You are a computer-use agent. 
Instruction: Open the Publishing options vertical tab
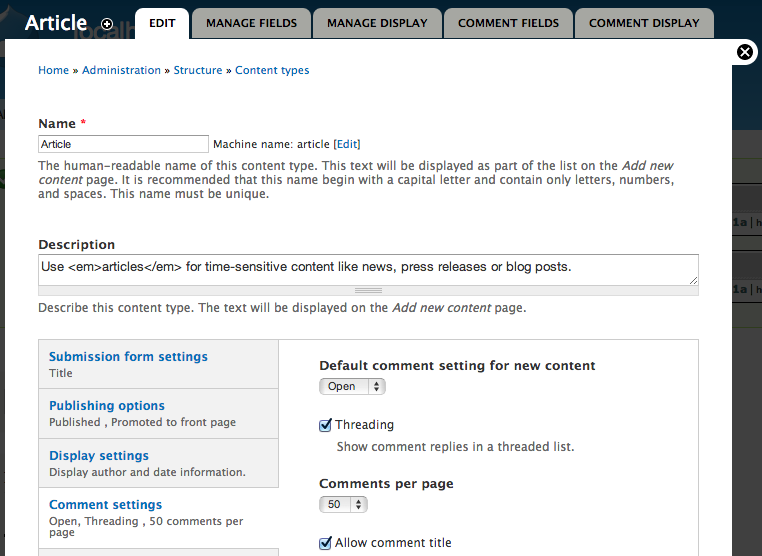click(158, 414)
